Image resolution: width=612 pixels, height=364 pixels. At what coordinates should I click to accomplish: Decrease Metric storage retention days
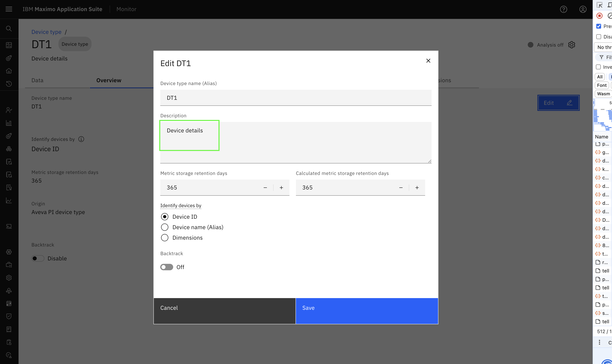pos(265,188)
